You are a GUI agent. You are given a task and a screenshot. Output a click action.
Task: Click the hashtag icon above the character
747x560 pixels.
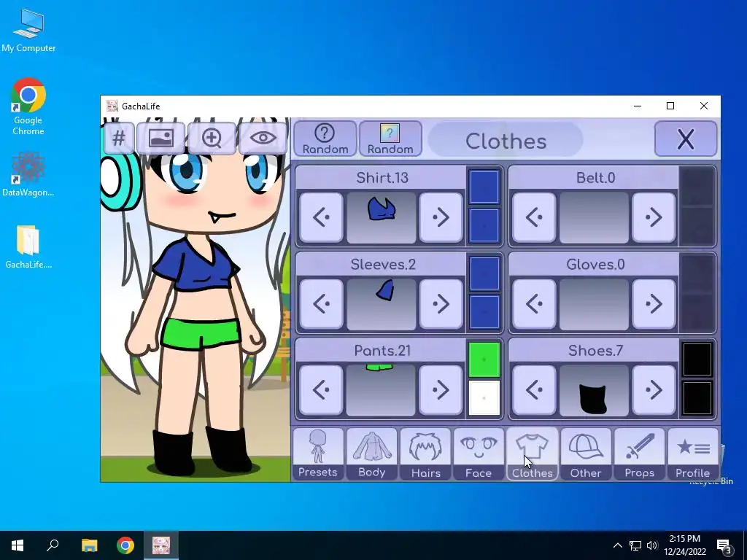pyautogui.click(x=119, y=138)
